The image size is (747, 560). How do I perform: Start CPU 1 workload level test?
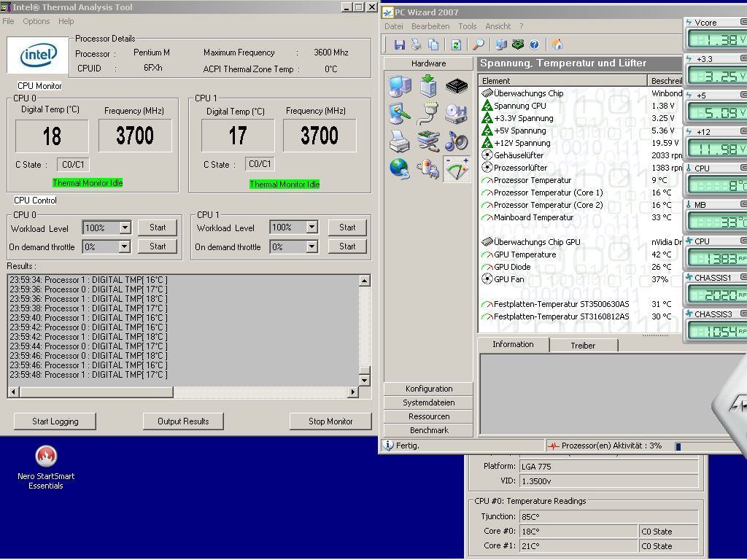tap(347, 227)
